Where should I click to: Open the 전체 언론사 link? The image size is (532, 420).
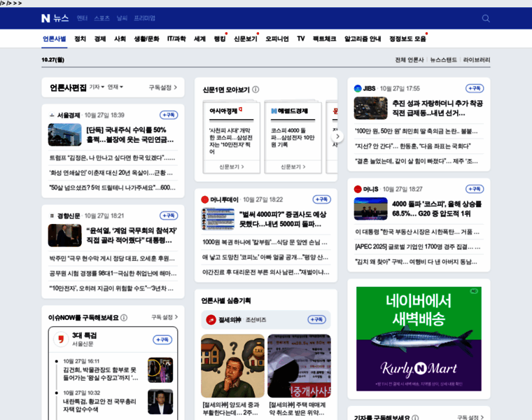409,60
